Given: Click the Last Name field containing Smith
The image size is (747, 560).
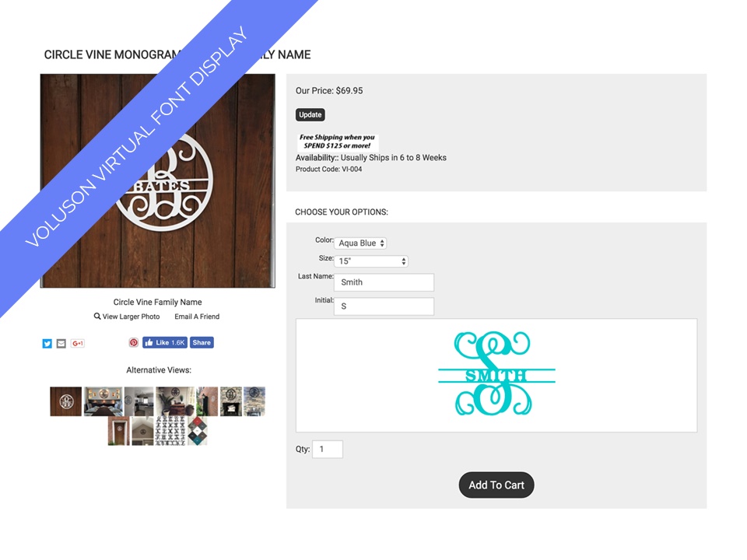Looking at the screenshot, I should 384,282.
